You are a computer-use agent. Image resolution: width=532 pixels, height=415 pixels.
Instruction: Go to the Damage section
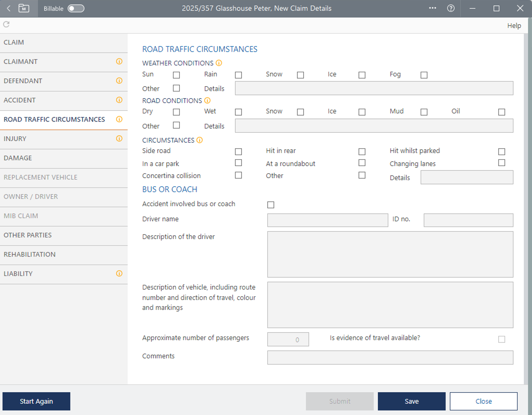[x=18, y=158]
